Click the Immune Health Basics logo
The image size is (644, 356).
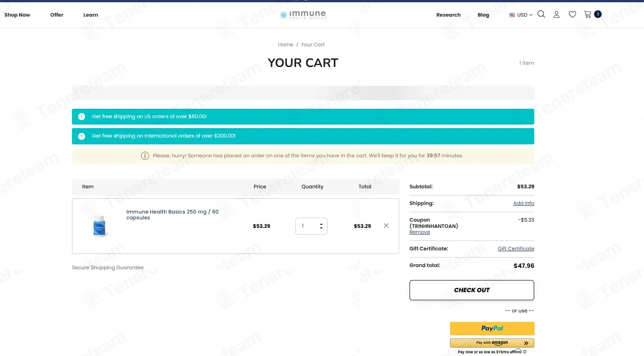point(303,14)
